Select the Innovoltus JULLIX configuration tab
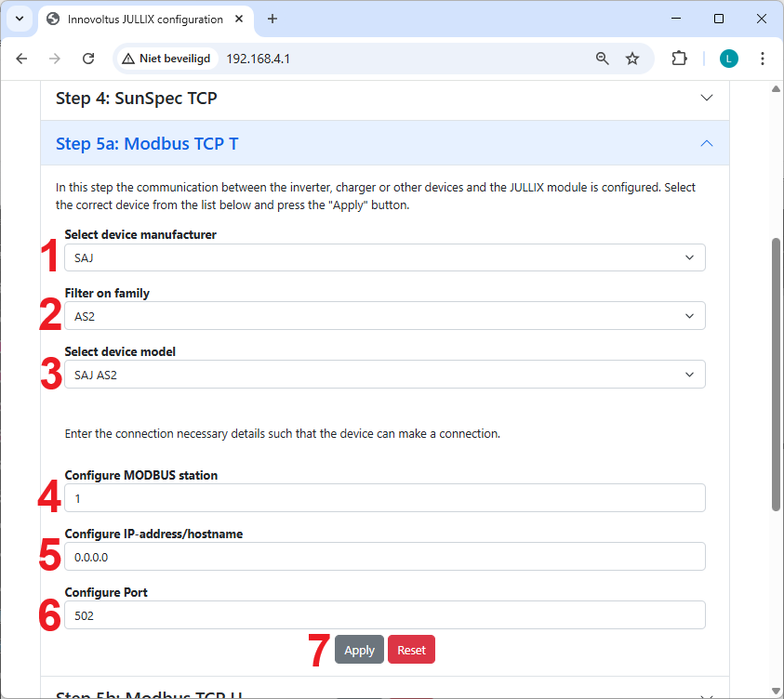784x699 pixels. coord(144,19)
